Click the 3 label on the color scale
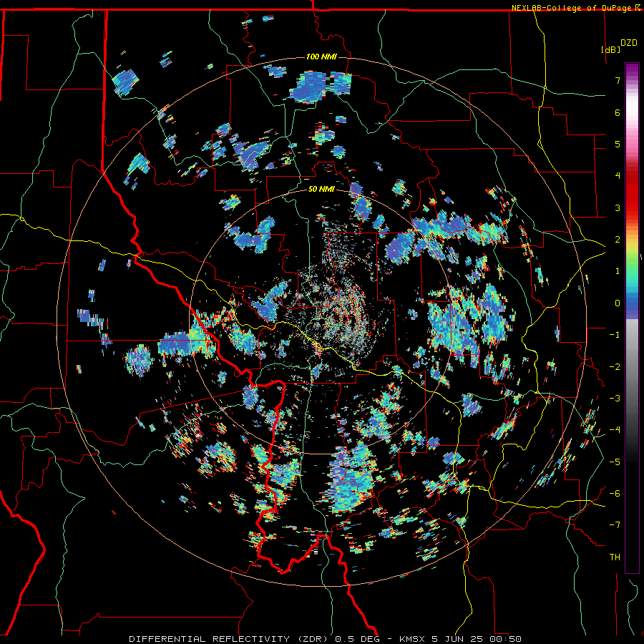The image size is (644, 644). pyautogui.click(x=618, y=208)
